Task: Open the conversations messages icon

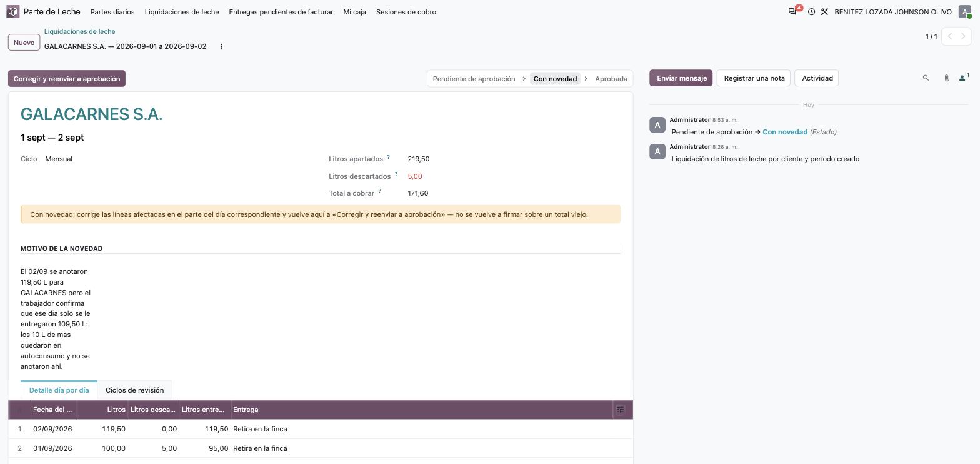Action: pos(792,12)
